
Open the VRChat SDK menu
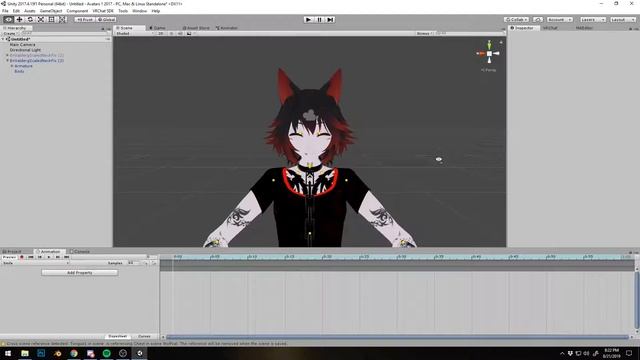(103, 11)
